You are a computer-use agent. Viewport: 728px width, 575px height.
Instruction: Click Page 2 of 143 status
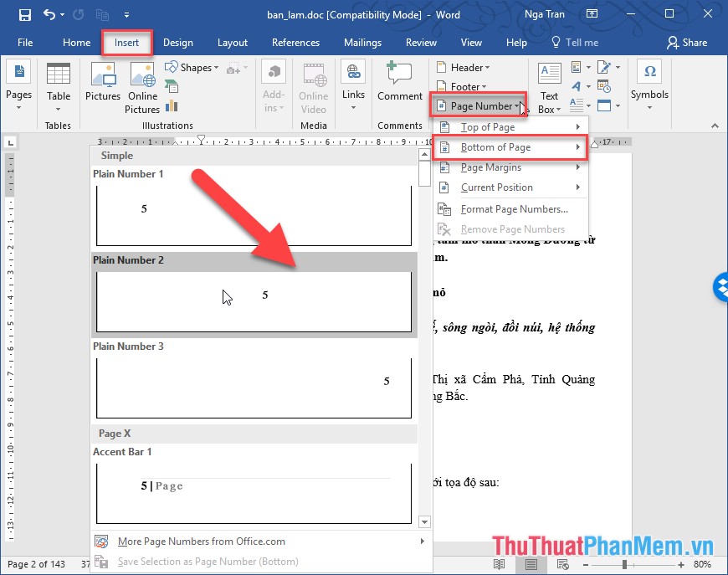[37, 564]
